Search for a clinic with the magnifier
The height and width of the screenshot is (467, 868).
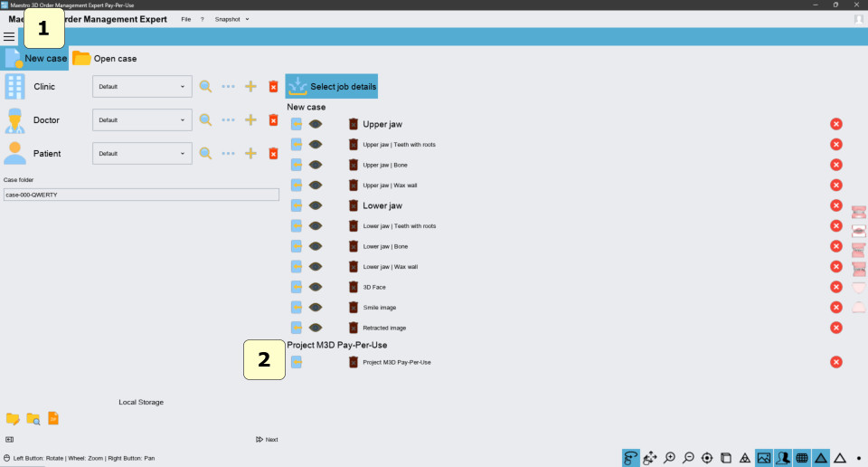point(205,86)
